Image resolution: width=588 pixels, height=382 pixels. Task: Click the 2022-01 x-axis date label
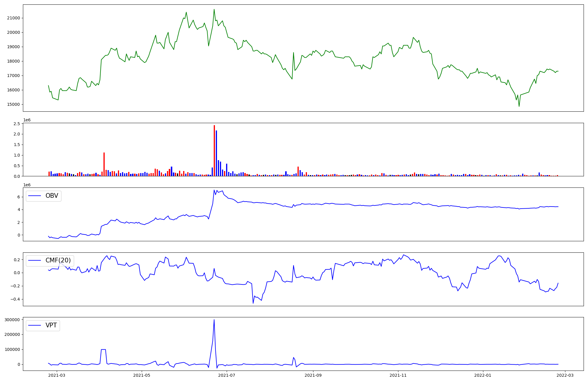pyautogui.click(x=483, y=375)
